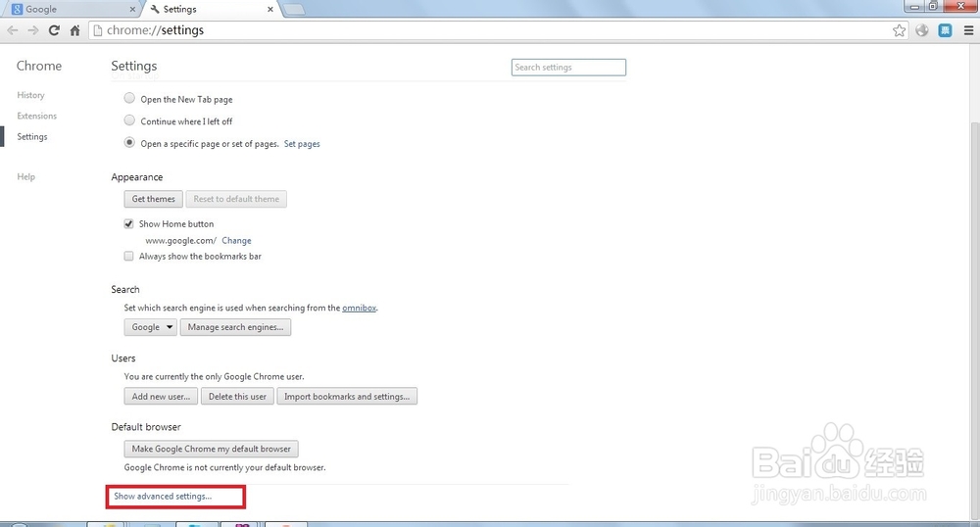Click the Default browser section heading
The height and width of the screenshot is (527, 980).
[146, 427]
